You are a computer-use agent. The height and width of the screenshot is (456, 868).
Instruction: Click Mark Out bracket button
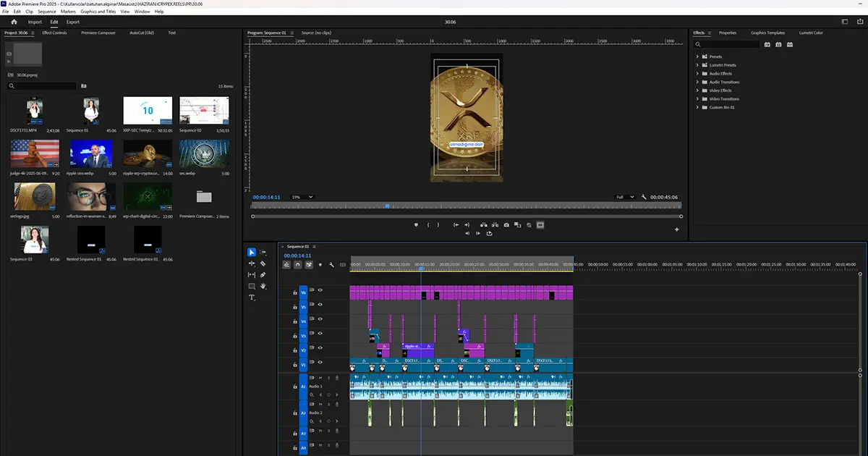(x=438, y=224)
